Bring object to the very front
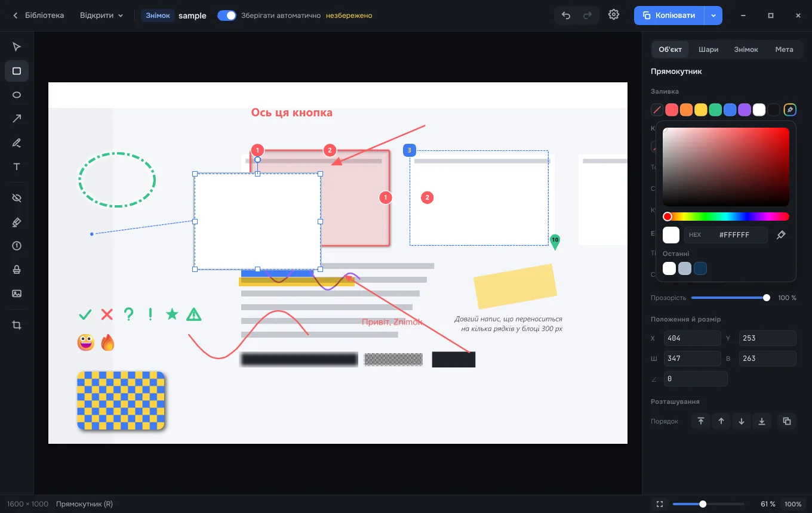The height and width of the screenshot is (513, 812). pyautogui.click(x=701, y=421)
